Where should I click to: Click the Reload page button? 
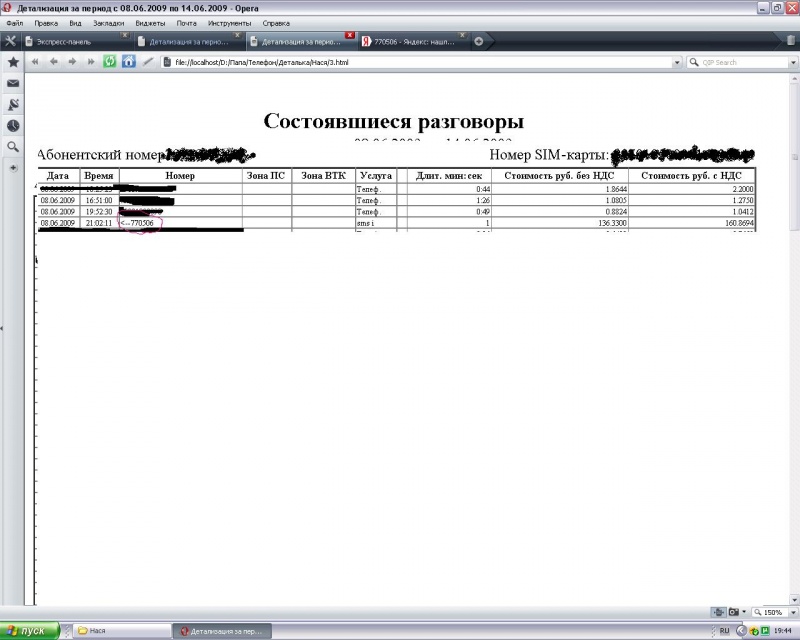point(110,61)
